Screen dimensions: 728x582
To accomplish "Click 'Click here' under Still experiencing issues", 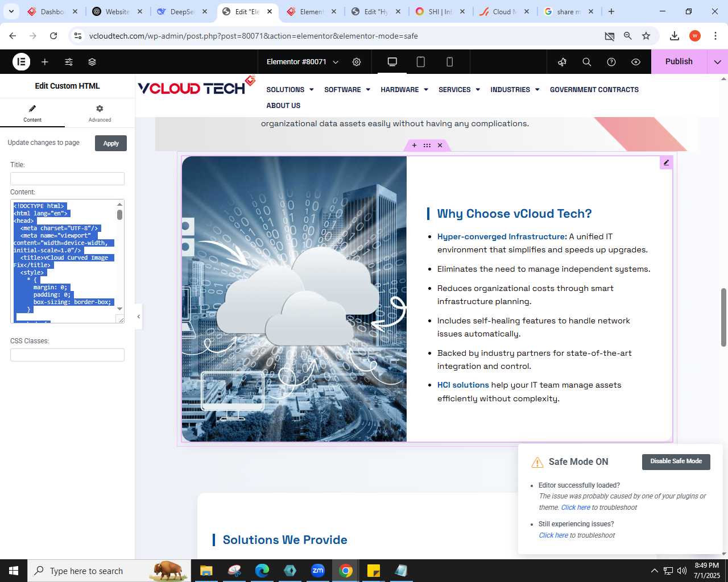I will tap(553, 535).
